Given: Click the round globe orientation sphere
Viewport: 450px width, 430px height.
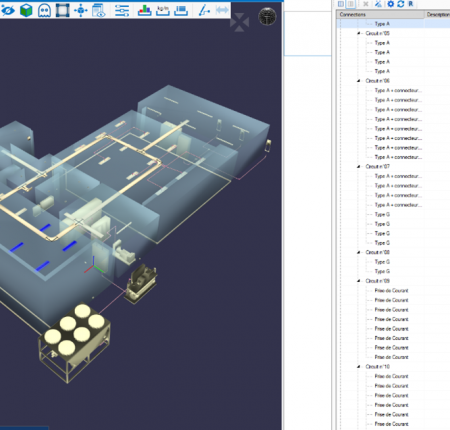Looking at the screenshot, I should click(x=267, y=16).
